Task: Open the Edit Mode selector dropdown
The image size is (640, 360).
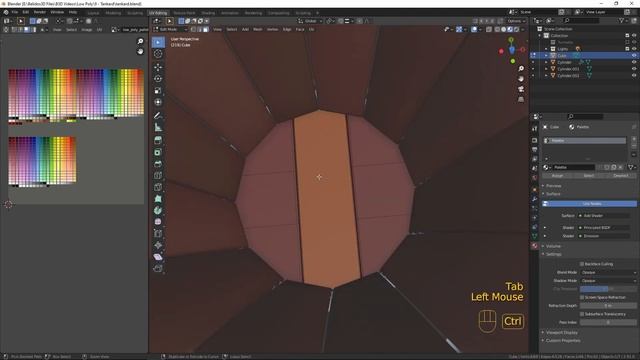Action: tap(170, 29)
